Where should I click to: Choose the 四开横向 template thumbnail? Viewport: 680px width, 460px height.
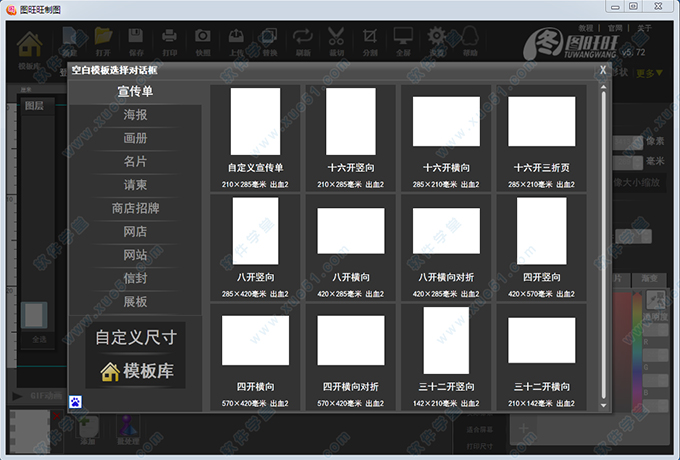(x=255, y=340)
